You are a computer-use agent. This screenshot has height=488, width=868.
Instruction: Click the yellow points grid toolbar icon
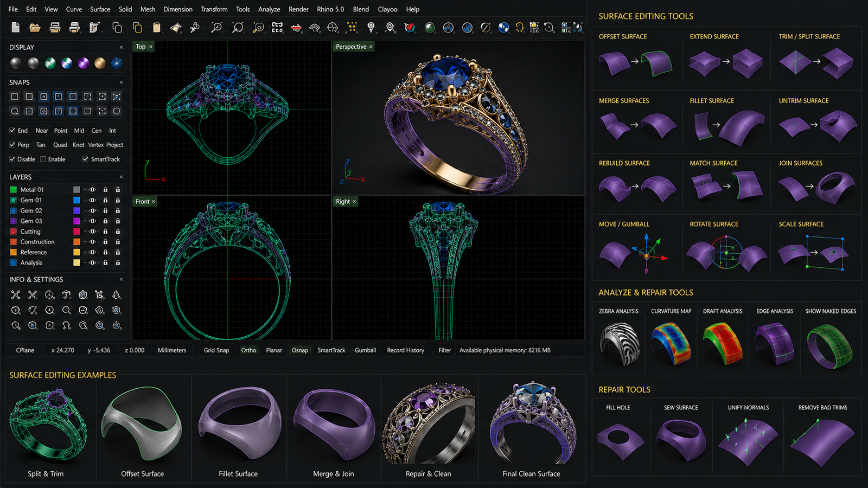352,27
